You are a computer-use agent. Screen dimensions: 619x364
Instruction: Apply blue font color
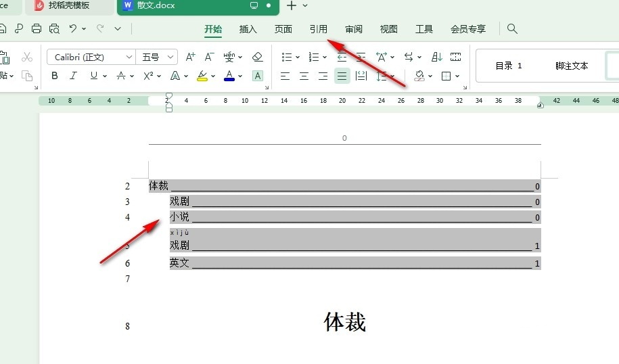(229, 76)
